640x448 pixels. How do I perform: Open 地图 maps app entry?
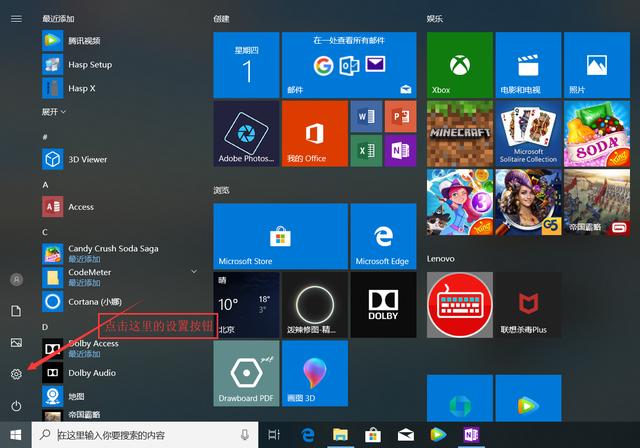(118, 396)
